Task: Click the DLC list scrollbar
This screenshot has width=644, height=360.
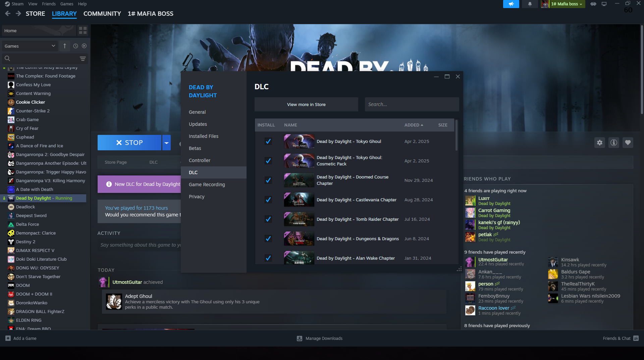Action: [456, 135]
